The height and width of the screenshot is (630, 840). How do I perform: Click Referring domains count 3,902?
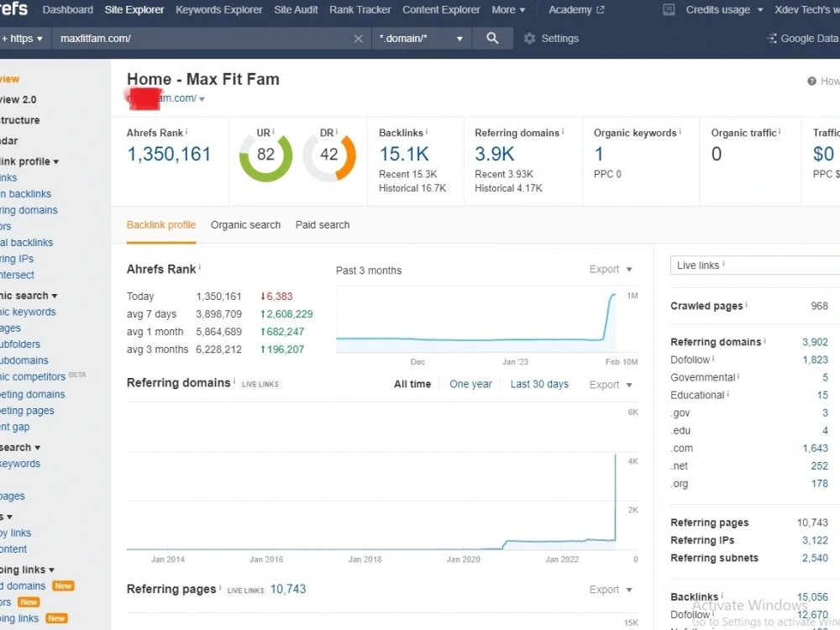[815, 342]
